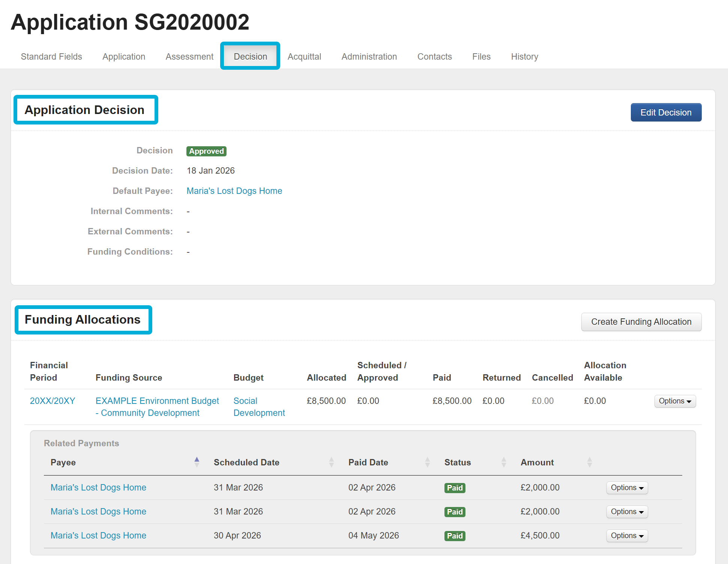The height and width of the screenshot is (564, 728).
Task: Open Default Payee Maria's Lost Dogs Home link
Action: tap(234, 191)
